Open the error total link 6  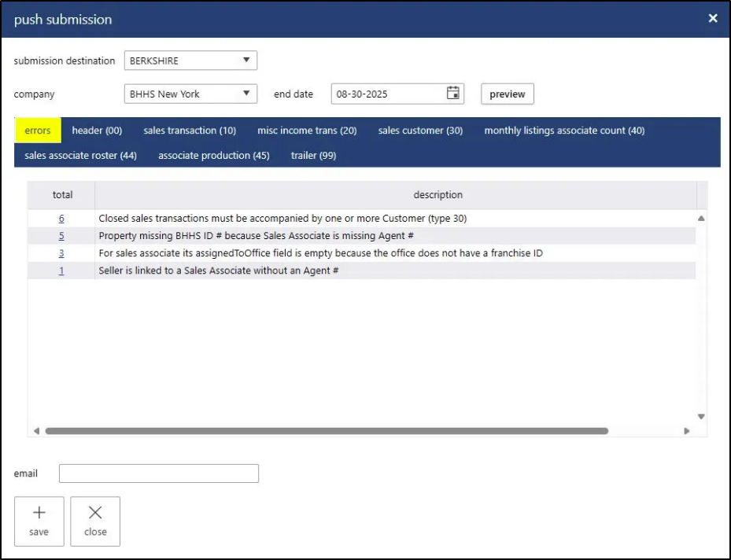tap(61, 218)
